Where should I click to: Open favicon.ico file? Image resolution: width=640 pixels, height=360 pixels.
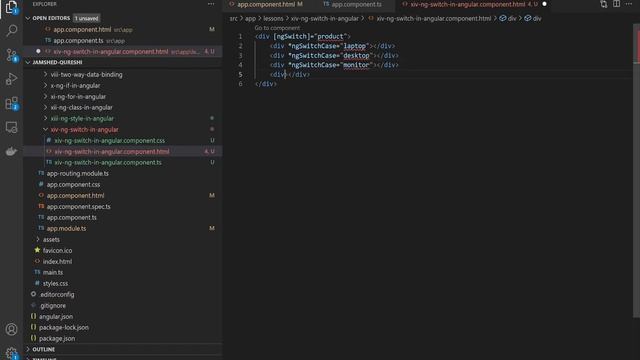57,251
